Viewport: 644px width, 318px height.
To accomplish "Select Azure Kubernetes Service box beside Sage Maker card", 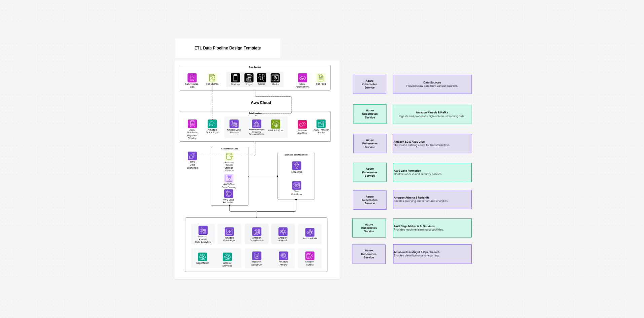I will pos(369,228).
